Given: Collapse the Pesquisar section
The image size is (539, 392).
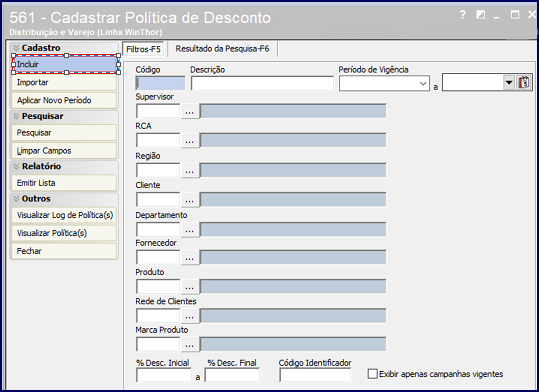Looking at the screenshot, I should pos(16,116).
